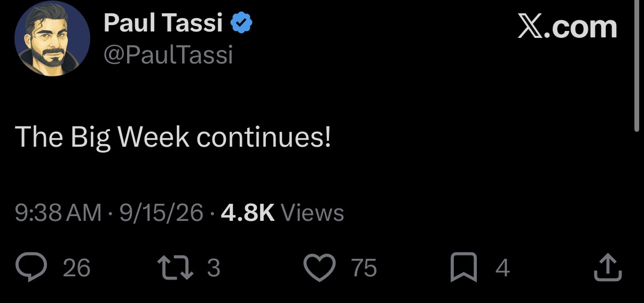Screen dimensions: 644x303
Task: Click the 9:38 AM timestamp
Action: [x=58, y=213]
